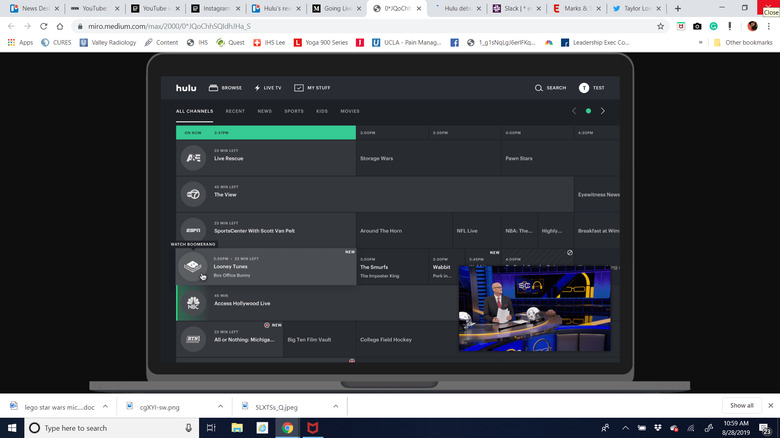Click Show all downloads button
Screen dimensions: 780x438
point(741,406)
